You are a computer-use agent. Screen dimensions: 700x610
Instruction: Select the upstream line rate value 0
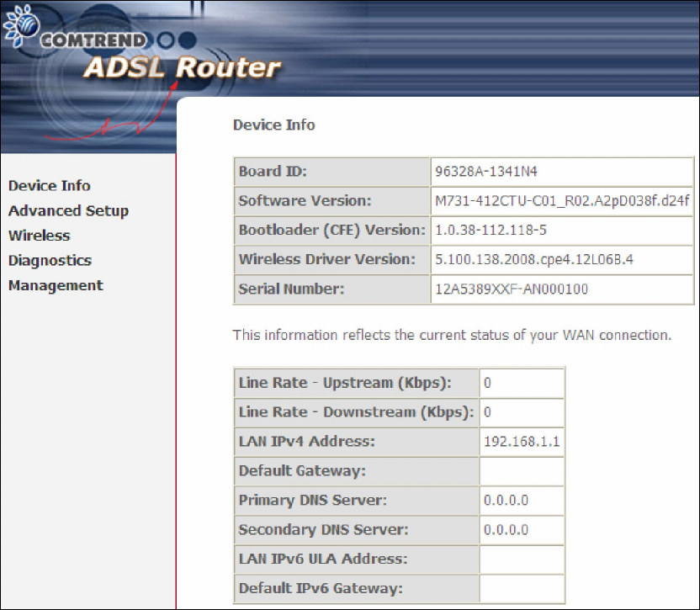[x=487, y=383]
